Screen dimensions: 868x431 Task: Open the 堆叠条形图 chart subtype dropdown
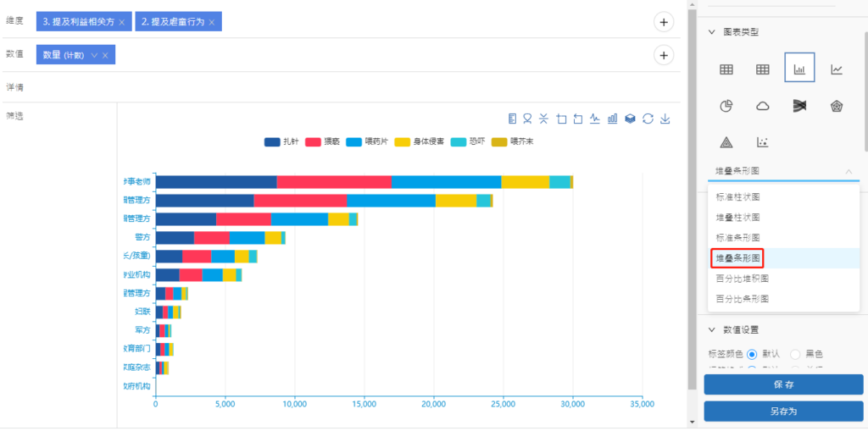click(783, 171)
